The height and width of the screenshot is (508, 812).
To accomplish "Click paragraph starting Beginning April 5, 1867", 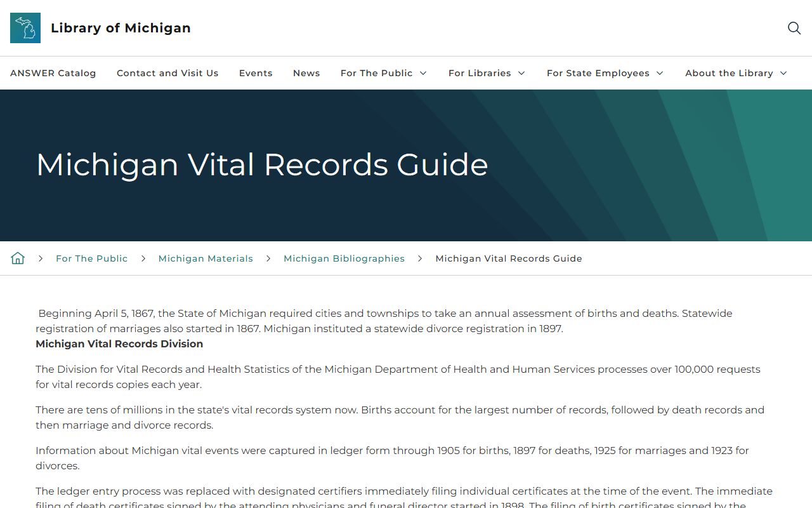I will click(384, 321).
